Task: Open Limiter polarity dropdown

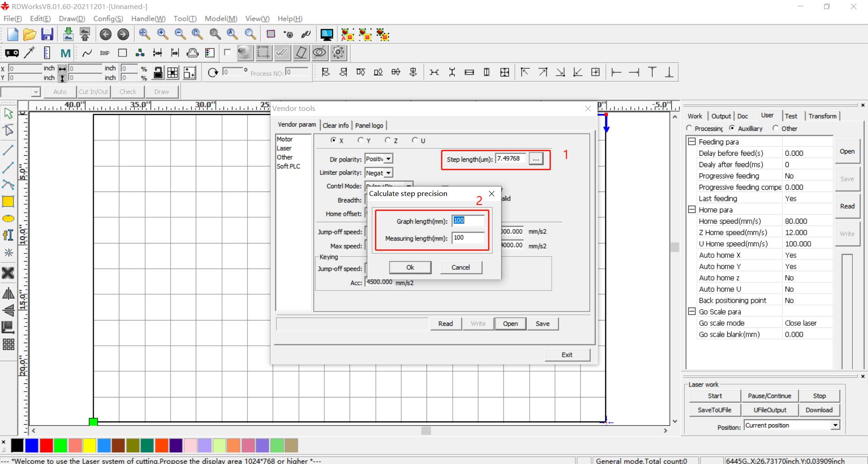Action: (x=388, y=173)
